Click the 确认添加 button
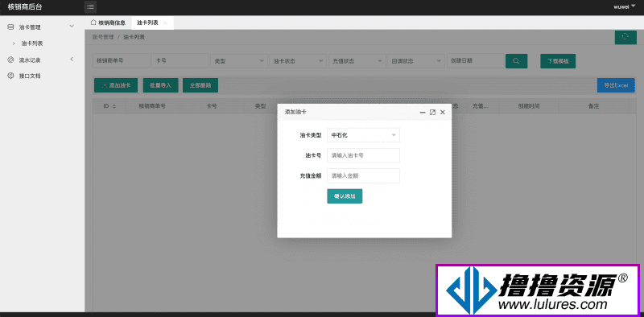The image size is (644, 317). (x=345, y=196)
